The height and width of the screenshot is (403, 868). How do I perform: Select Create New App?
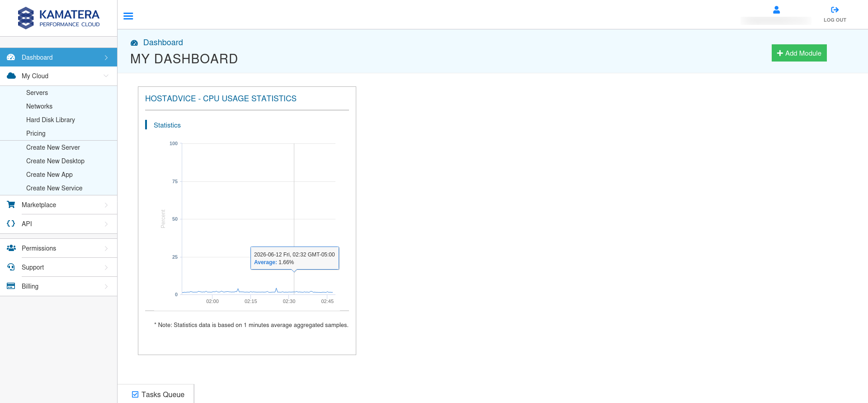coord(49,175)
